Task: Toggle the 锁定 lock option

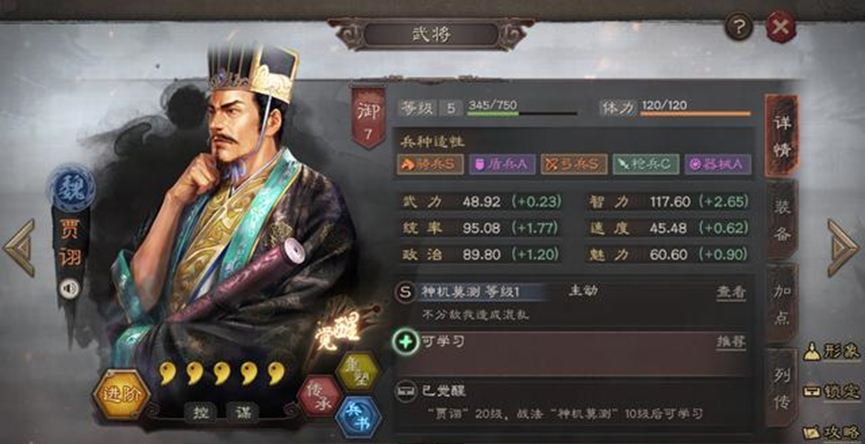Action: [x=832, y=391]
